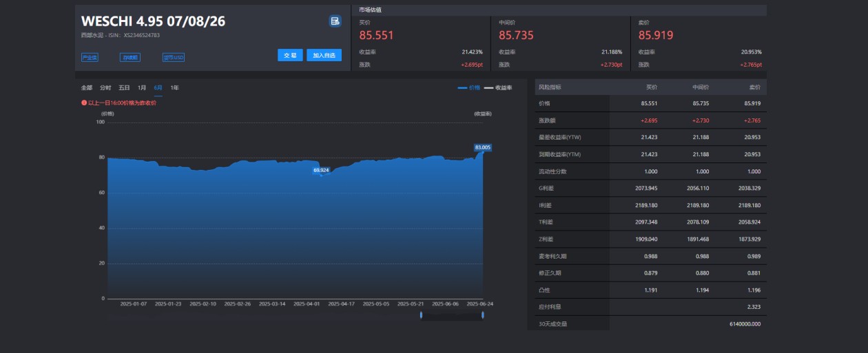The width and height of the screenshot is (868, 353).
Task: Click the ask price 85.919 headline
Action: click(656, 35)
